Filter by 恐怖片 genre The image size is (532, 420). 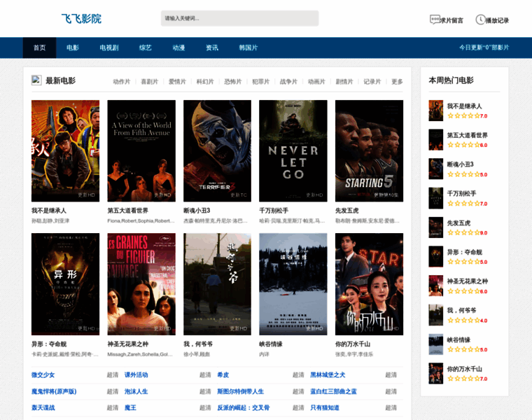pos(232,81)
